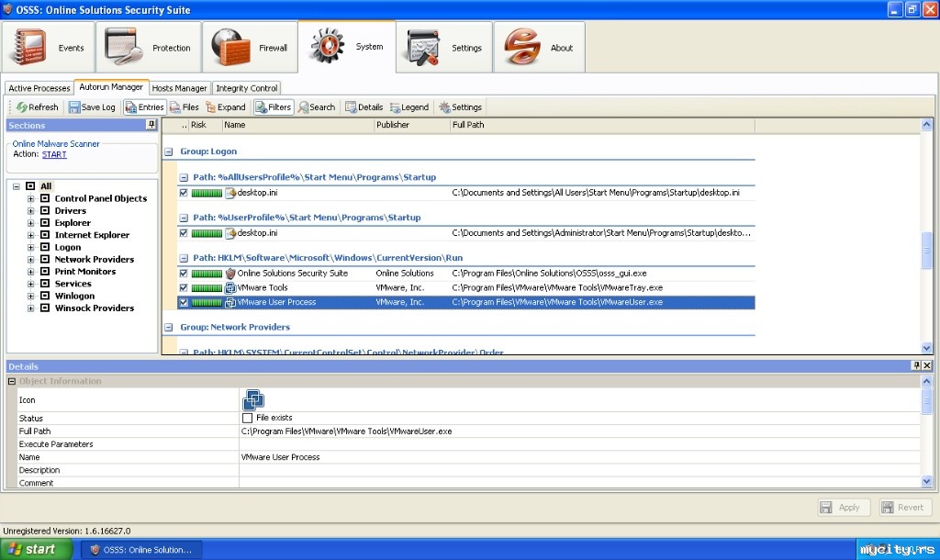
Task: Expand the Winsock Providers tree node
Action: coord(31,308)
